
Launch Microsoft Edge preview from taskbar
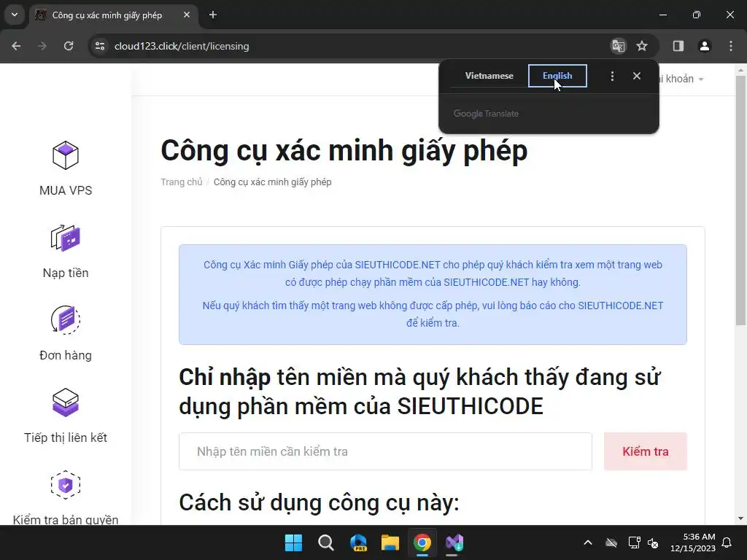(358, 542)
